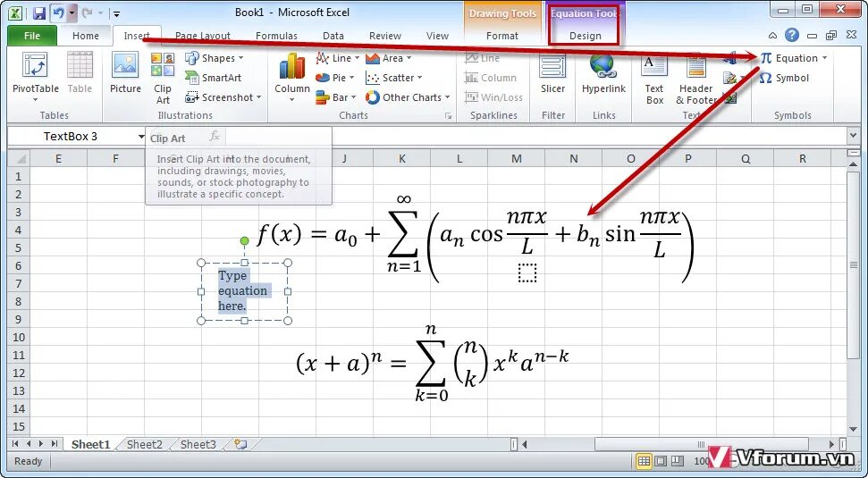The width and height of the screenshot is (868, 478).
Task: Insert a Text Box
Action: click(x=654, y=78)
